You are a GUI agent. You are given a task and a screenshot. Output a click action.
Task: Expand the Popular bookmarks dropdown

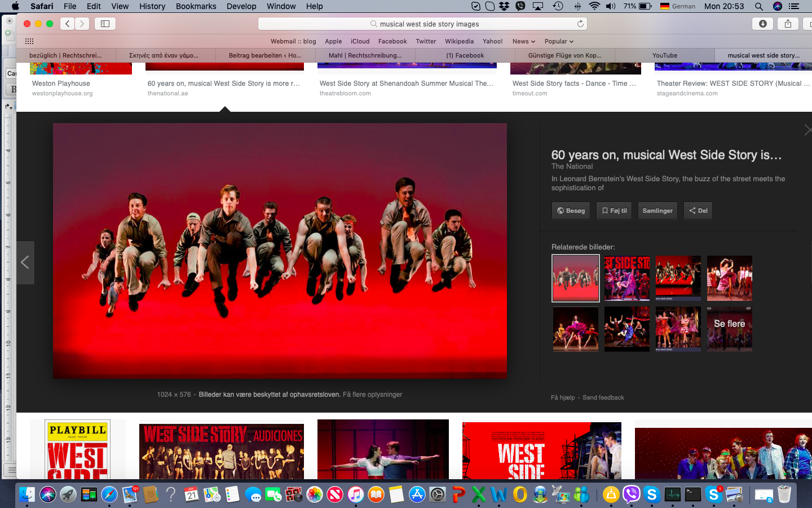coord(559,41)
